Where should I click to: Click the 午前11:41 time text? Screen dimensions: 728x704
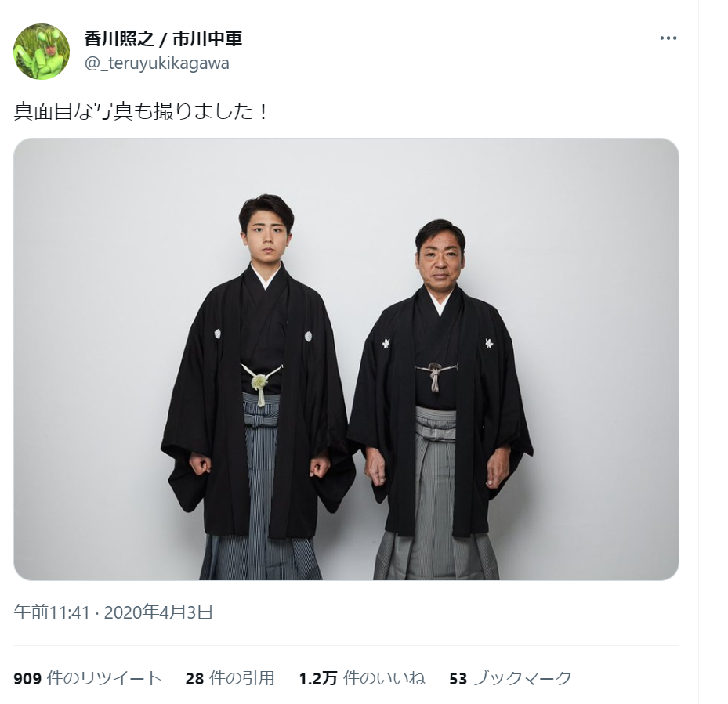[x=51, y=612]
